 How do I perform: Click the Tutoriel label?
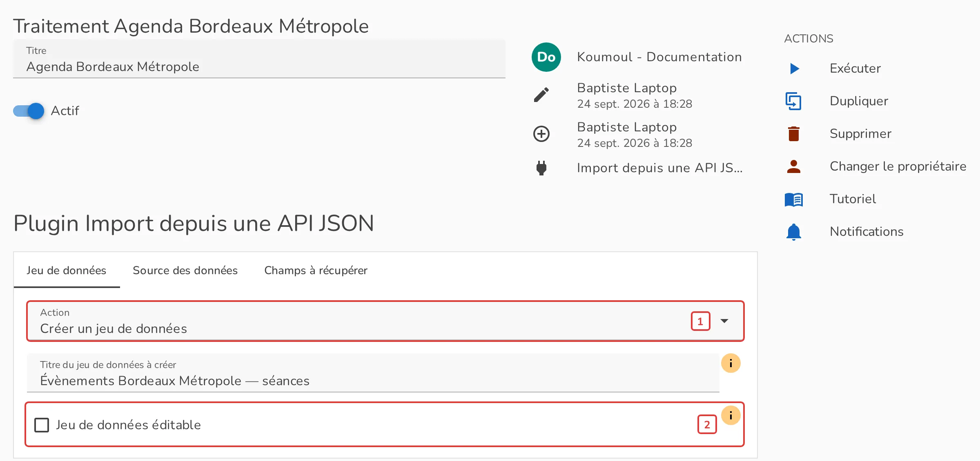pyautogui.click(x=853, y=199)
